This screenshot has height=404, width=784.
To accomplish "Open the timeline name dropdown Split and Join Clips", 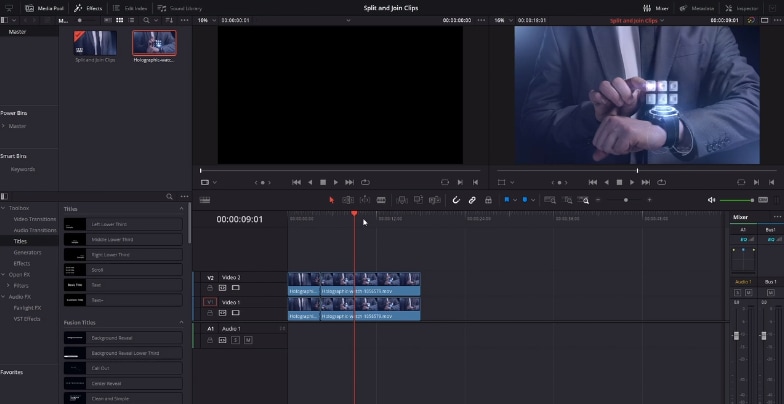I will 637,20.
